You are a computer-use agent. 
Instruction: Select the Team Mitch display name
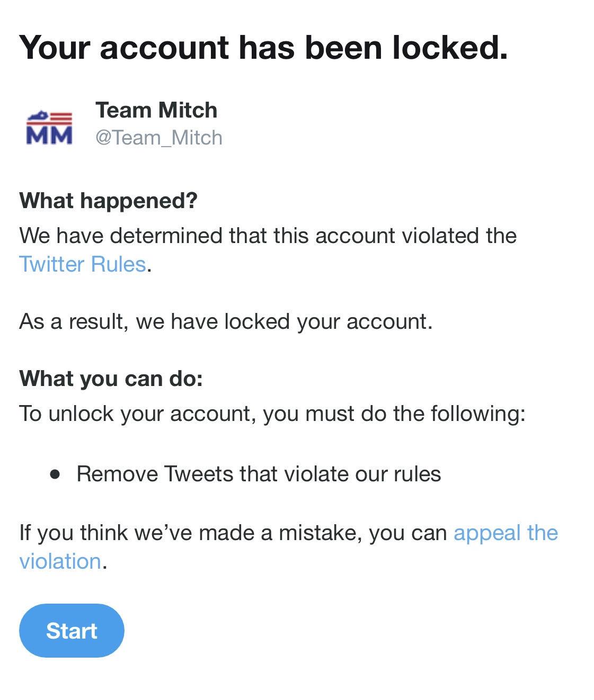pos(156,110)
